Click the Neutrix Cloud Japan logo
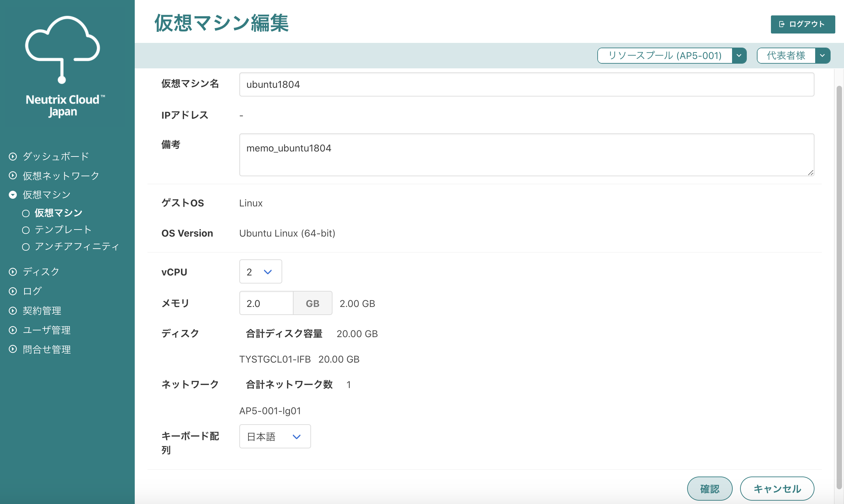844x504 pixels. [65, 67]
